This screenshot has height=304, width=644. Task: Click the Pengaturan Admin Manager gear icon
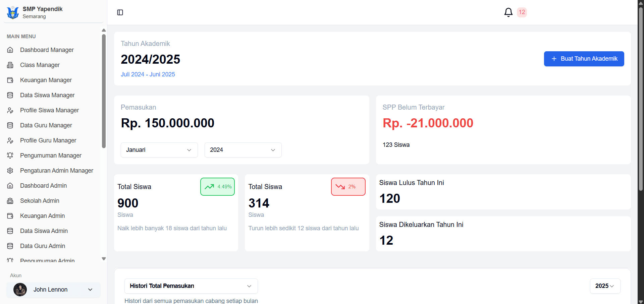[x=10, y=171]
